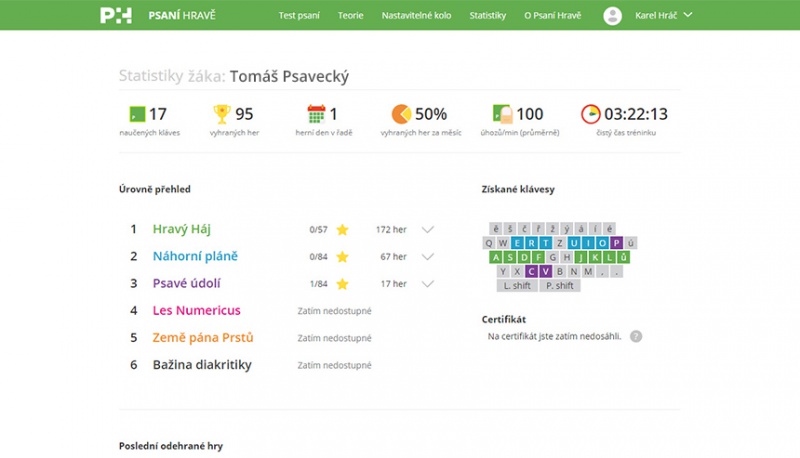Viewport: 800px width, 458px height.
Task: Click the Psaní Hravě PH logo
Action: coord(116,15)
